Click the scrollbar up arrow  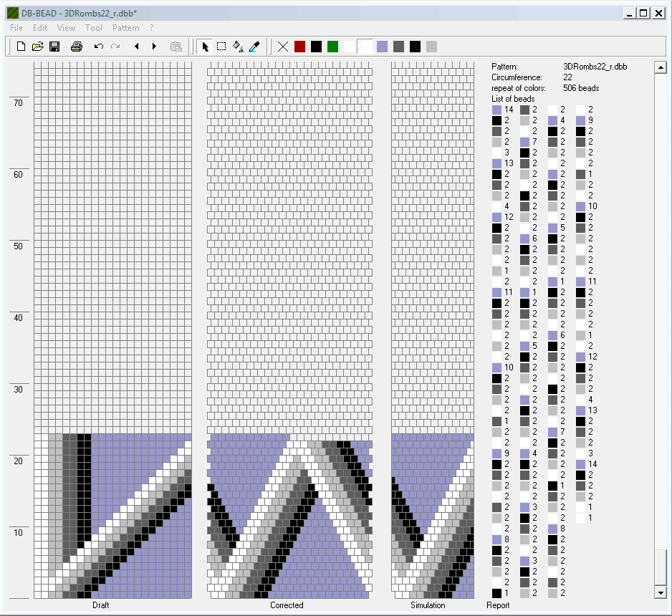pyautogui.click(x=661, y=67)
